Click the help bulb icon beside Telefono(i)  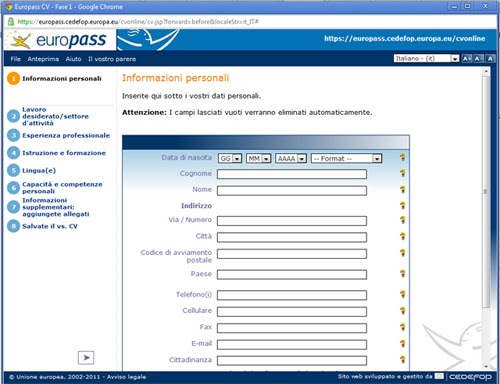[x=403, y=294]
